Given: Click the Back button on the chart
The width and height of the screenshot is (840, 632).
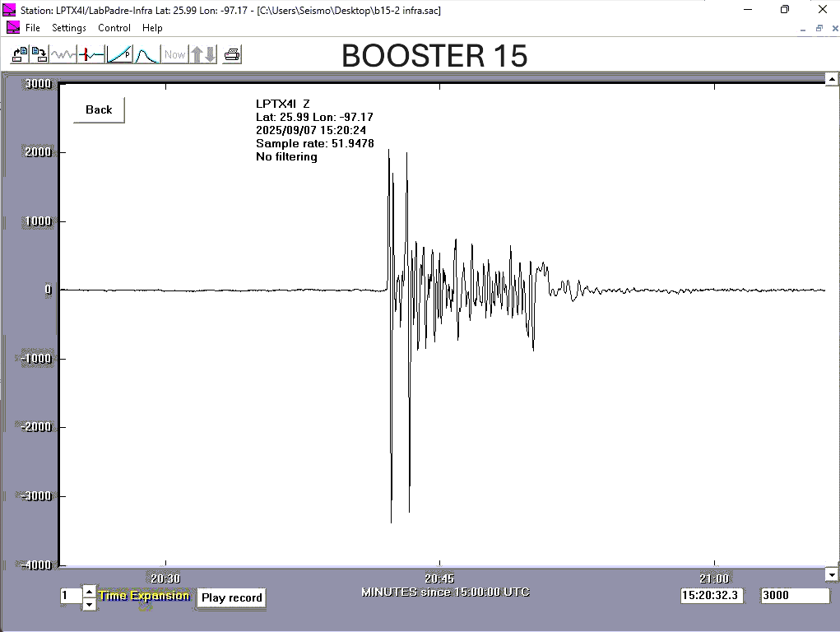Looking at the screenshot, I should 99,110.
